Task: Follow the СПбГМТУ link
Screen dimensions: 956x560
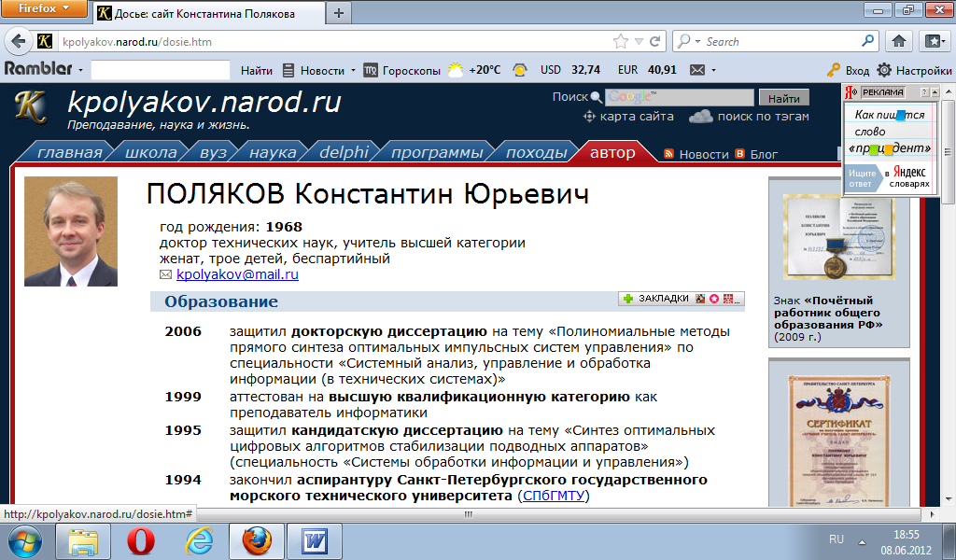Action: pyautogui.click(x=554, y=496)
